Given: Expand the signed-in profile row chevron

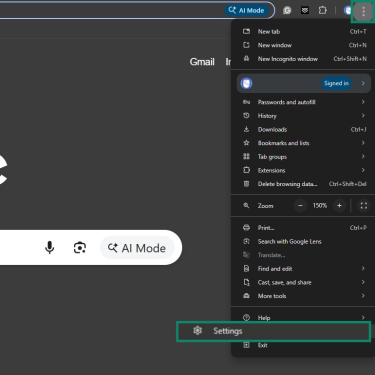Looking at the screenshot, I should coord(363,83).
